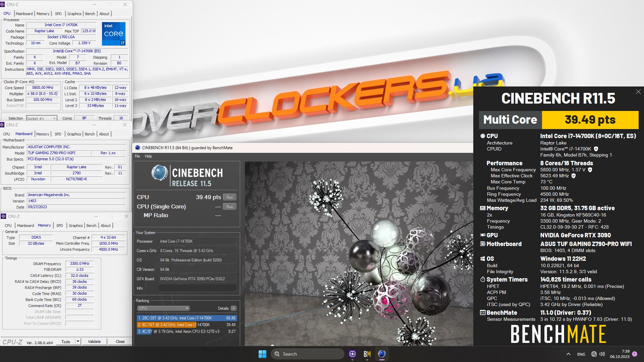Image resolution: width=644 pixels, height=362 pixels.
Task: Click shield icon next to Max Core Frequency
Action: (x=590, y=170)
